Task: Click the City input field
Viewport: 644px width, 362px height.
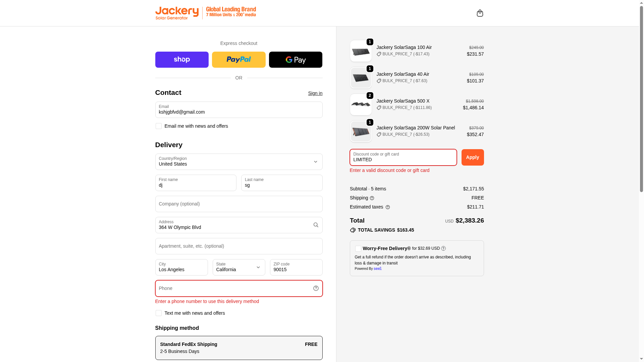Action: coord(181,267)
